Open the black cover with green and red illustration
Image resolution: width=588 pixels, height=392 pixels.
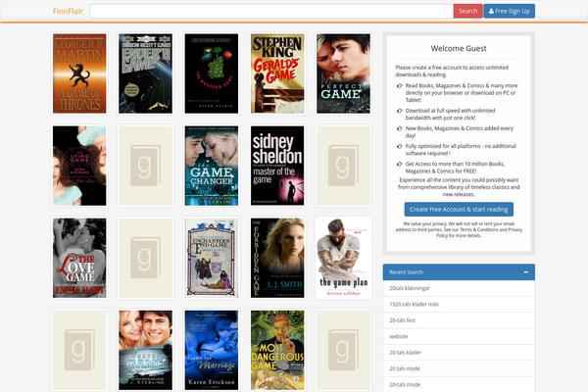tap(212, 73)
